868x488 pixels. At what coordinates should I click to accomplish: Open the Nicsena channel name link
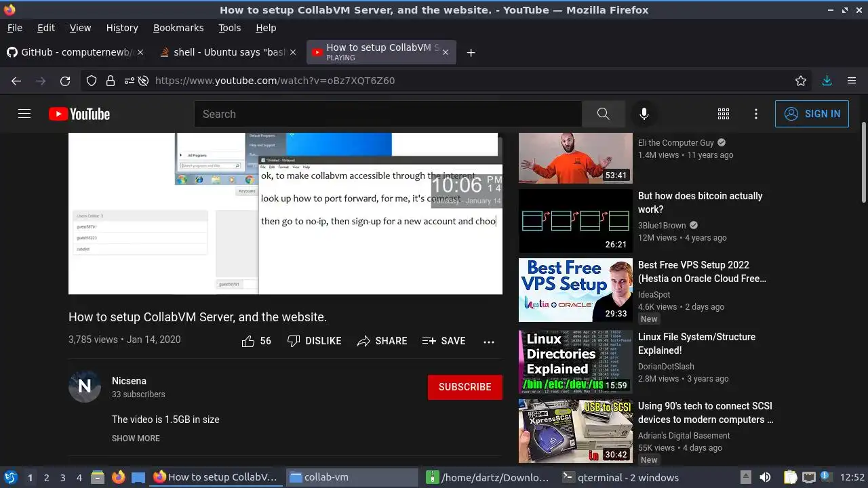tap(129, 381)
